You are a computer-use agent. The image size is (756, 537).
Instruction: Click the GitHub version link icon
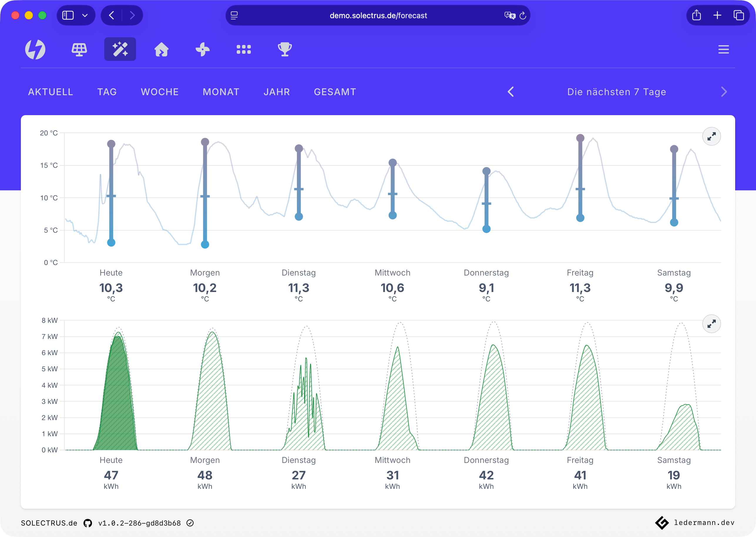click(x=88, y=523)
